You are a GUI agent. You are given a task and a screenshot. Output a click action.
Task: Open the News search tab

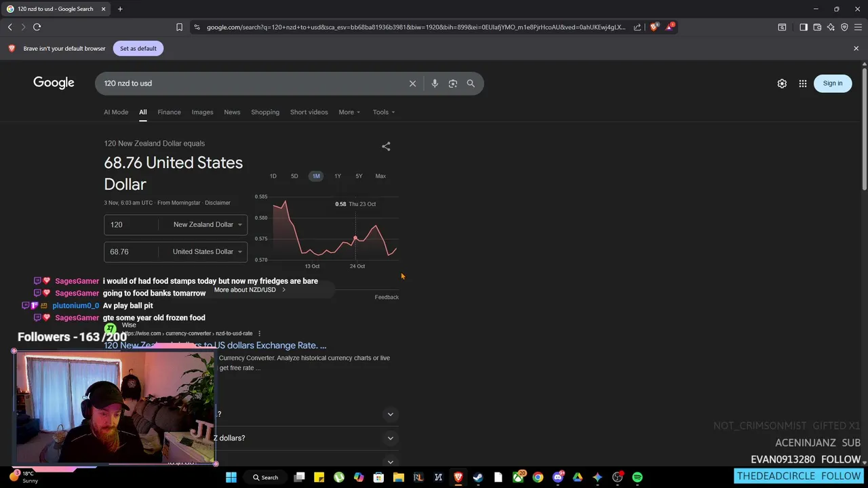(x=232, y=113)
